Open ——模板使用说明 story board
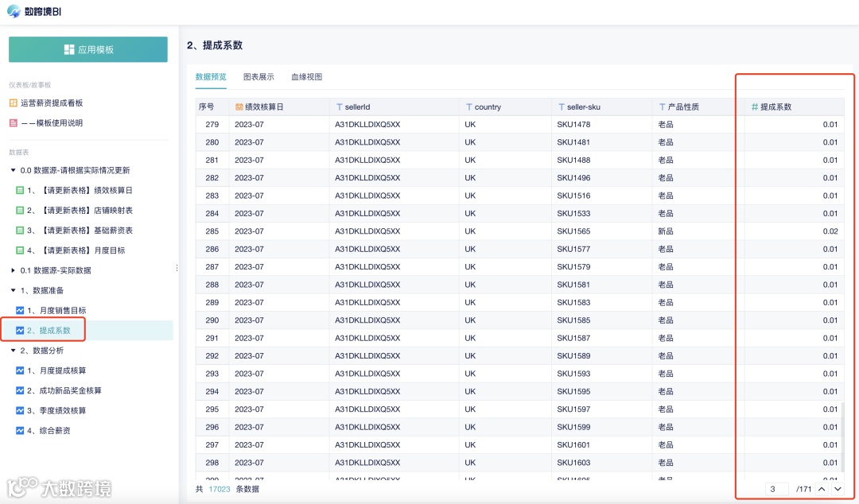The image size is (859, 504). pyautogui.click(x=52, y=122)
